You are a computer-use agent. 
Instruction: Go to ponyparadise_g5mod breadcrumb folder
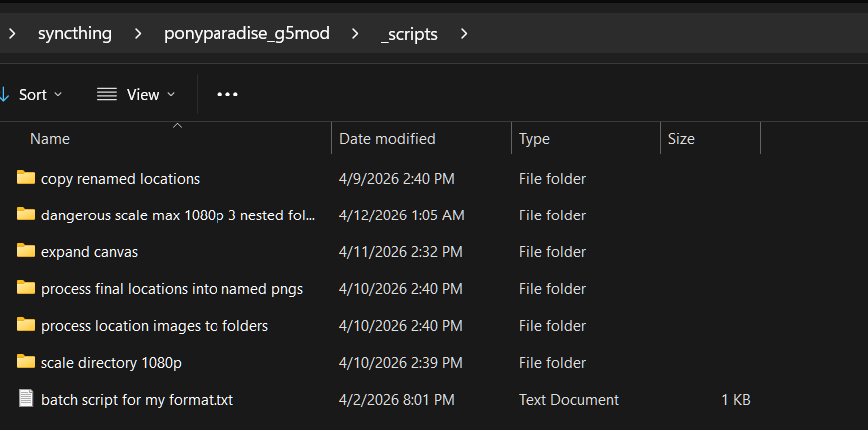click(246, 34)
